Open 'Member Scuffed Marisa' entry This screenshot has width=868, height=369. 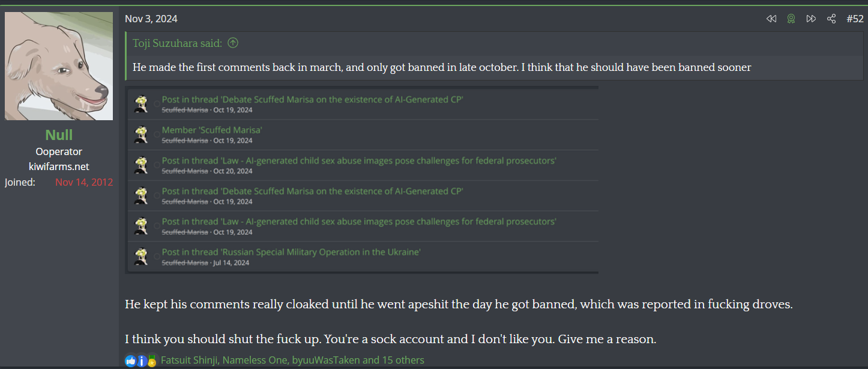(x=212, y=130)
